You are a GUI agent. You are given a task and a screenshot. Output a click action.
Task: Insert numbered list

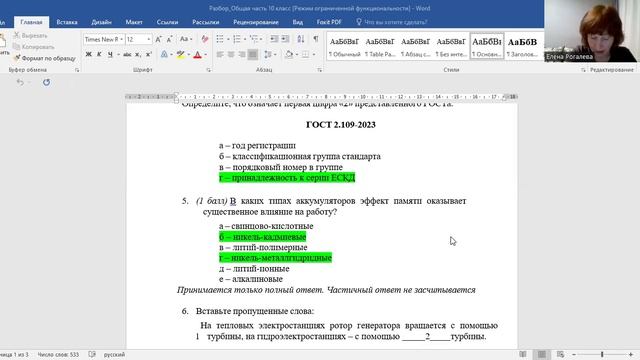[236, 39]
